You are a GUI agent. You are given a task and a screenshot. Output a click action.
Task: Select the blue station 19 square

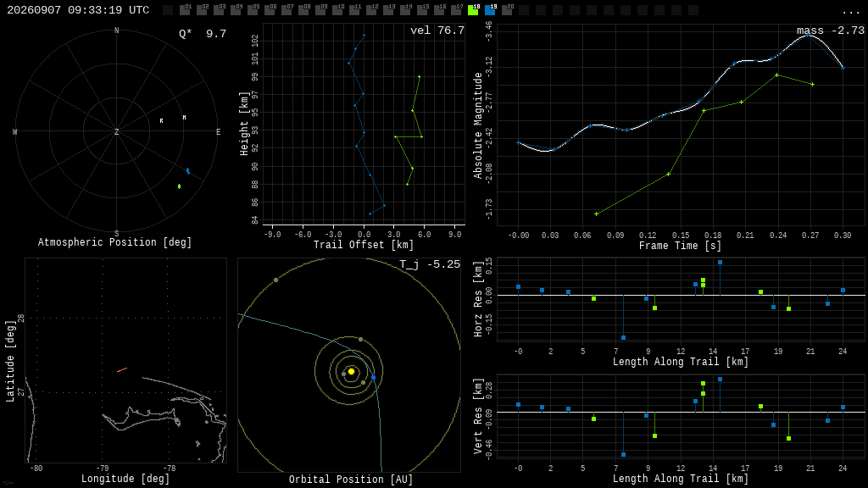(490, 10)
